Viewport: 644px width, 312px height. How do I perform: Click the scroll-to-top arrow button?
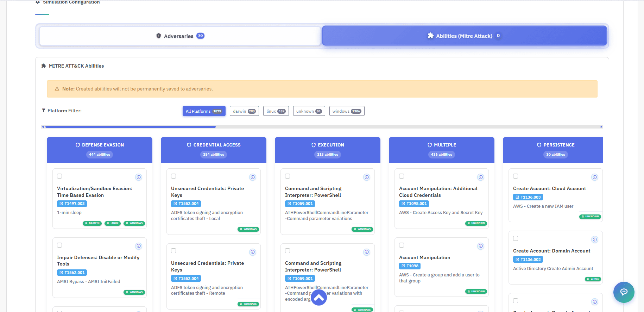[x=319, y=298]
